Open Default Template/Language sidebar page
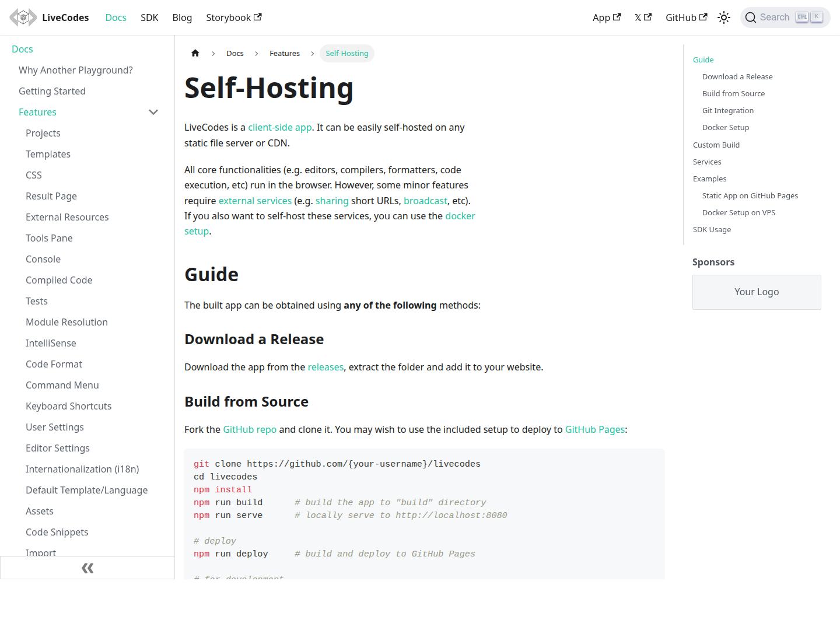This screenshot has width=840, height=630. (x=86, y=490)
